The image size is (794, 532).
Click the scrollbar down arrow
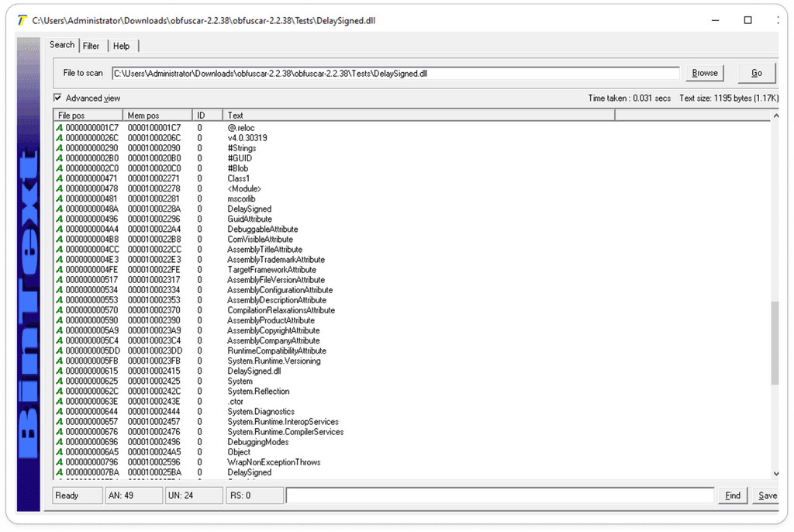777,473
